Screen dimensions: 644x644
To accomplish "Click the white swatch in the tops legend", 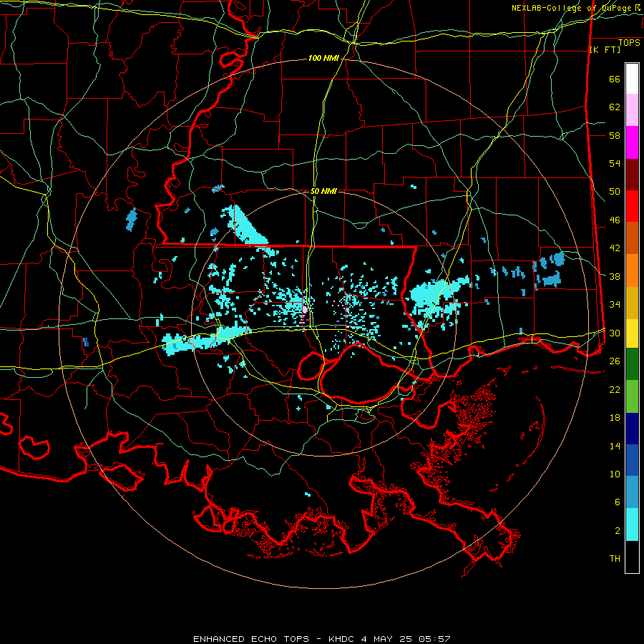I will point(632,79).
